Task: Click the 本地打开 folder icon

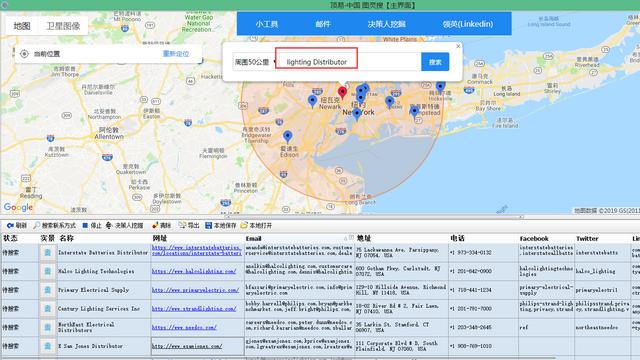Action: coord(244,225)
